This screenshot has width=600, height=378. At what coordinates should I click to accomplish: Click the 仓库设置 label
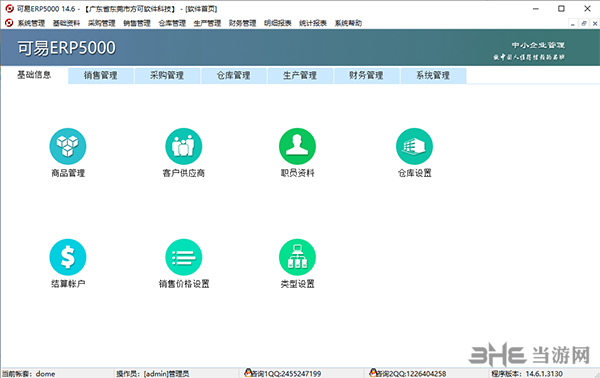point(415,173)
